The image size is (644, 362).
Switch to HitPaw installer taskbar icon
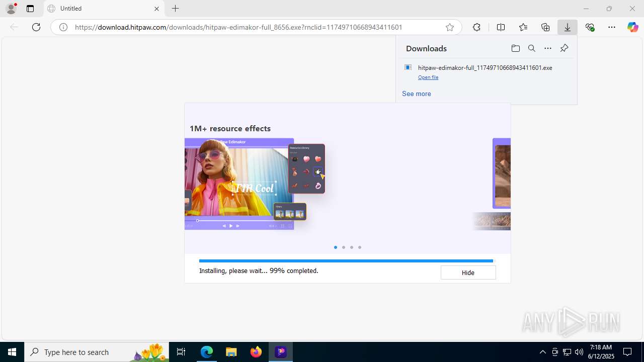click(x=281, y=352)
